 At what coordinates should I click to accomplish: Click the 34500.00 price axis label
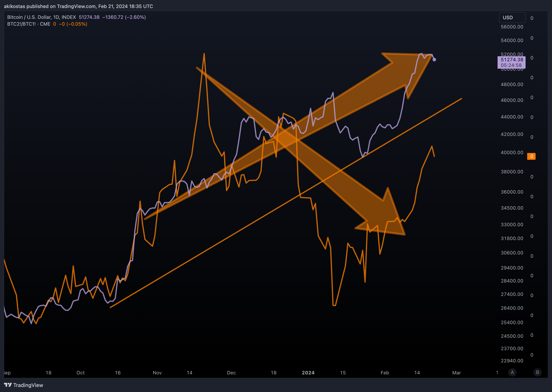512,208
